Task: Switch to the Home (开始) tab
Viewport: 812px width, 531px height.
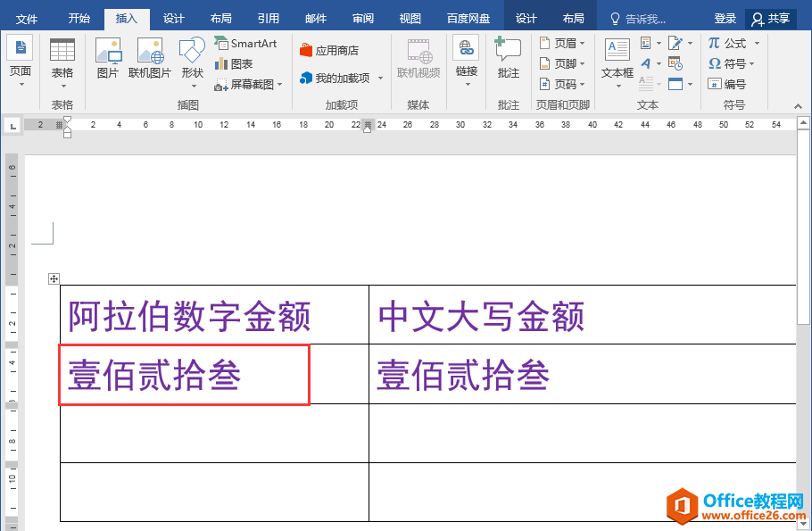Action: 79,19
